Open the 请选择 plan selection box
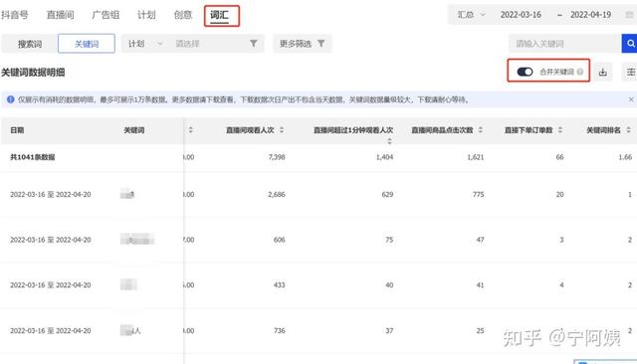 pos(216,44)
